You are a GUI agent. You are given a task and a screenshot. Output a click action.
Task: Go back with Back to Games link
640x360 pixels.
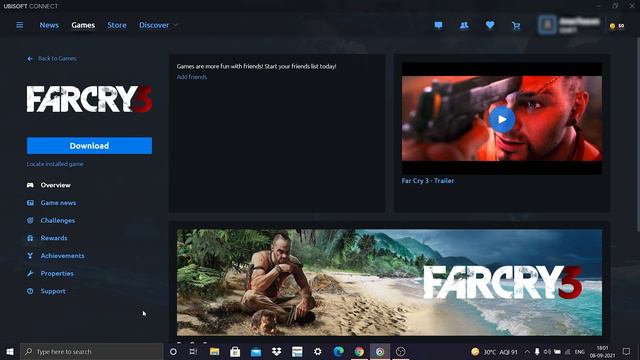[52, 58]
